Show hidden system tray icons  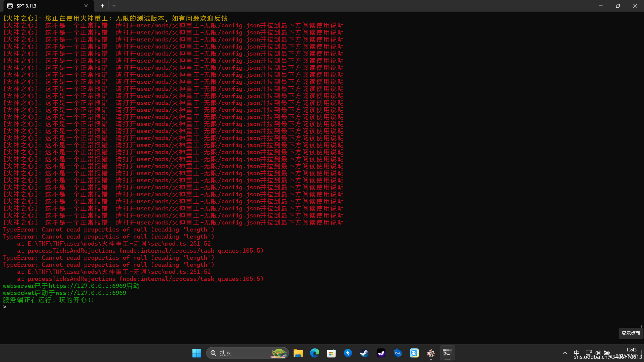click(565, 353)
